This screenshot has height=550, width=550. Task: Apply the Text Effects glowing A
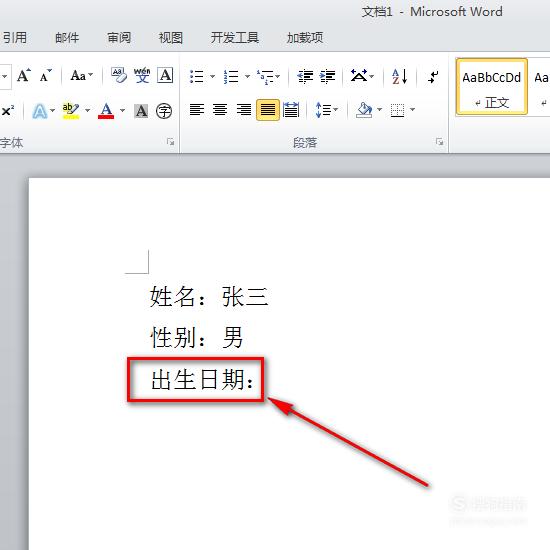pos(40,111)
